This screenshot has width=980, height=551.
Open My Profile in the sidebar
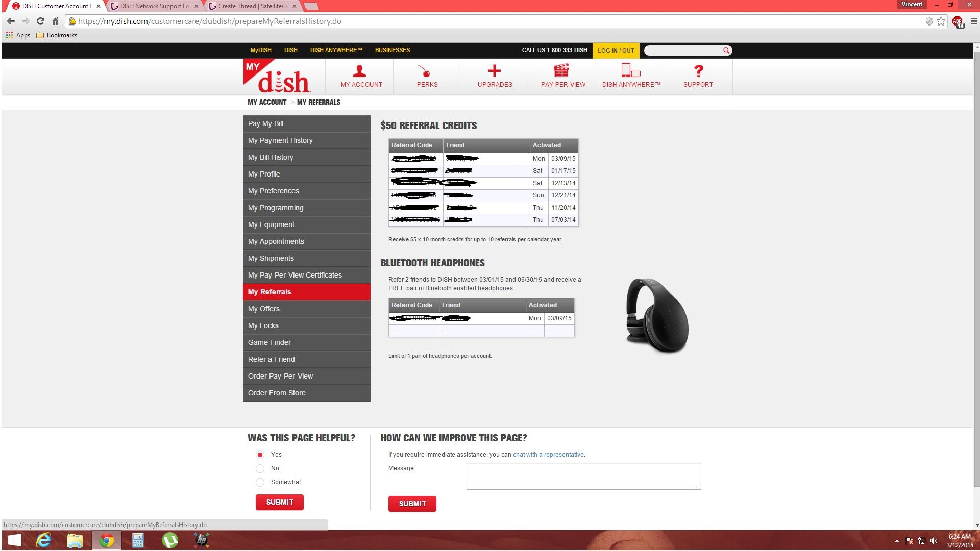click(307, 174)
